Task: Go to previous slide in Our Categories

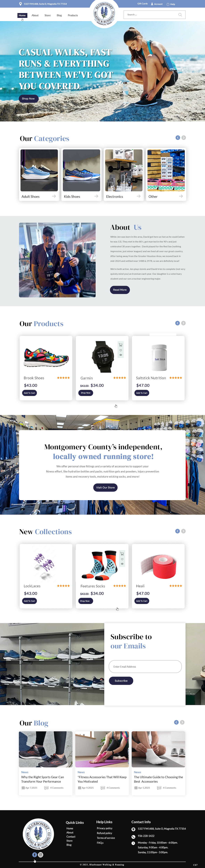Action: (178, 137)
